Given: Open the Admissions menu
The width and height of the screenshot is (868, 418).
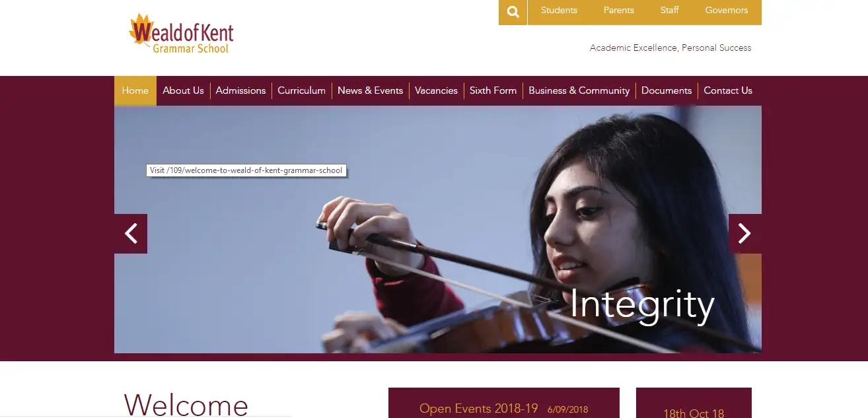Looking at the screenshot, I should (x=240, y=90).
